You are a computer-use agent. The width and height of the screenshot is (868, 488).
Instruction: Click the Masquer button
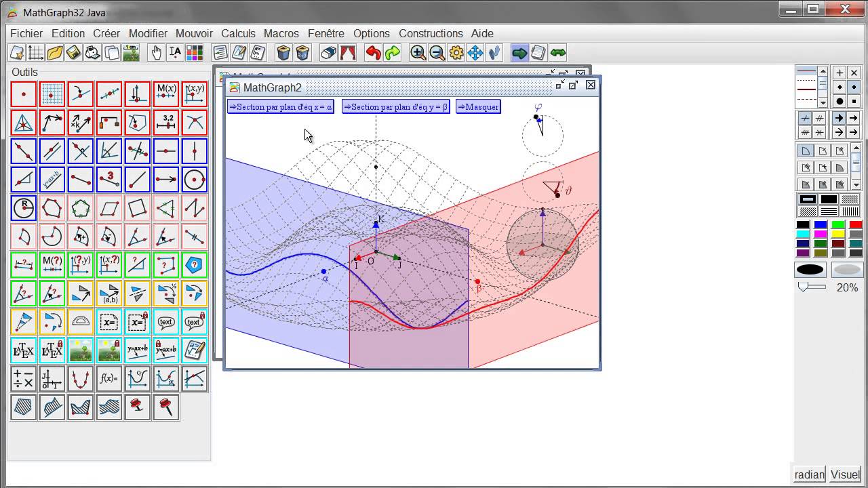[x=478, y=106]
